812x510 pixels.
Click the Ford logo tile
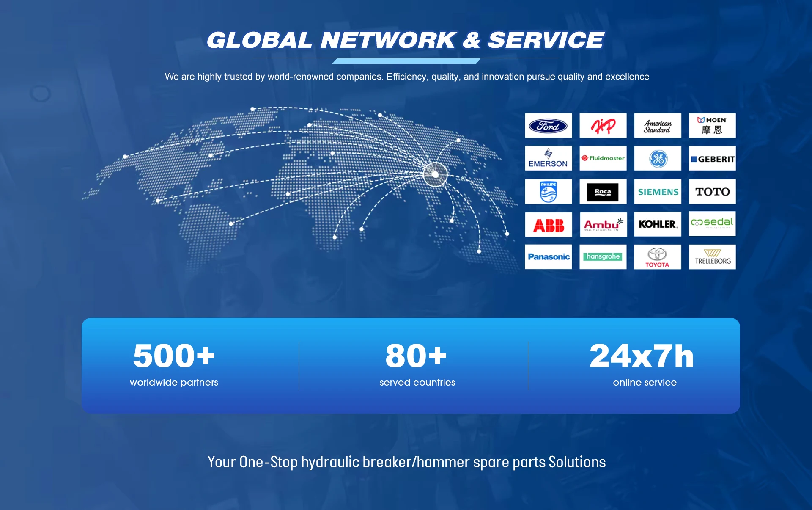548,126
